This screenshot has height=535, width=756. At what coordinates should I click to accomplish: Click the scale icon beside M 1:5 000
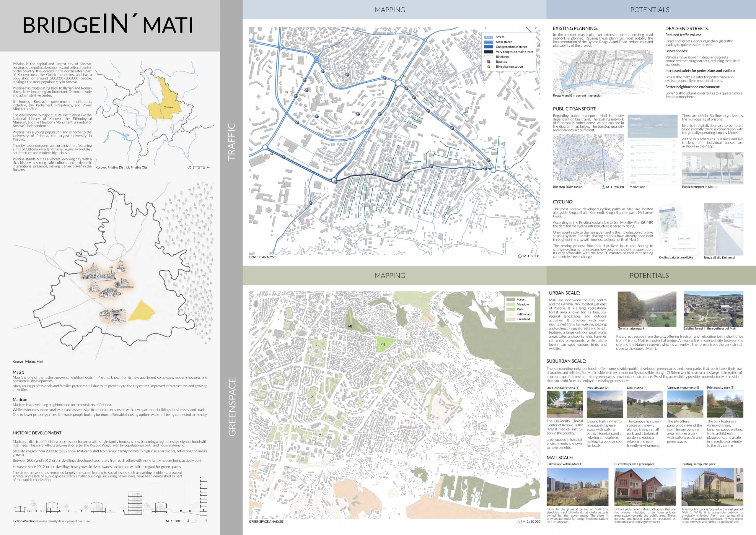tap(519, 256)
